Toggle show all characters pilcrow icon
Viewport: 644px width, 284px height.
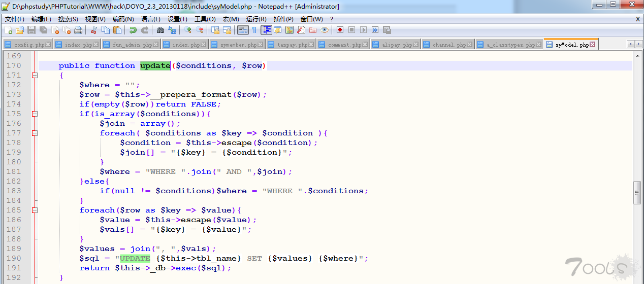click(x=254, y=30)
